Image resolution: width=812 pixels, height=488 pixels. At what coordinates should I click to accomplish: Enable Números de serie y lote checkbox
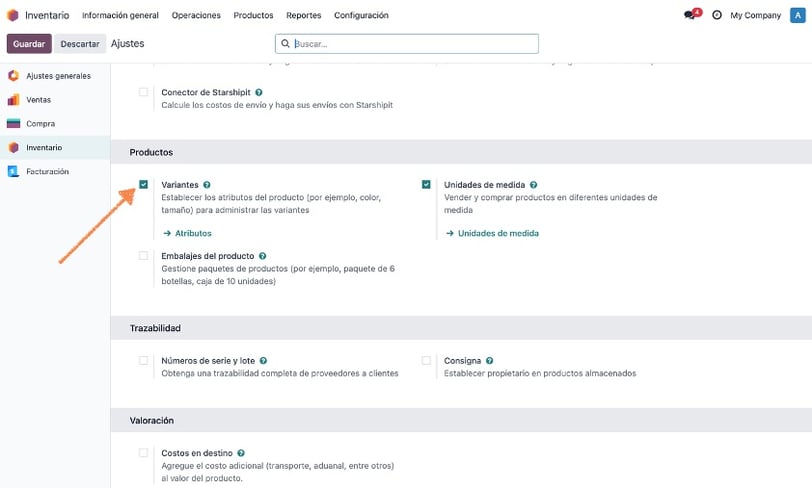144,360
